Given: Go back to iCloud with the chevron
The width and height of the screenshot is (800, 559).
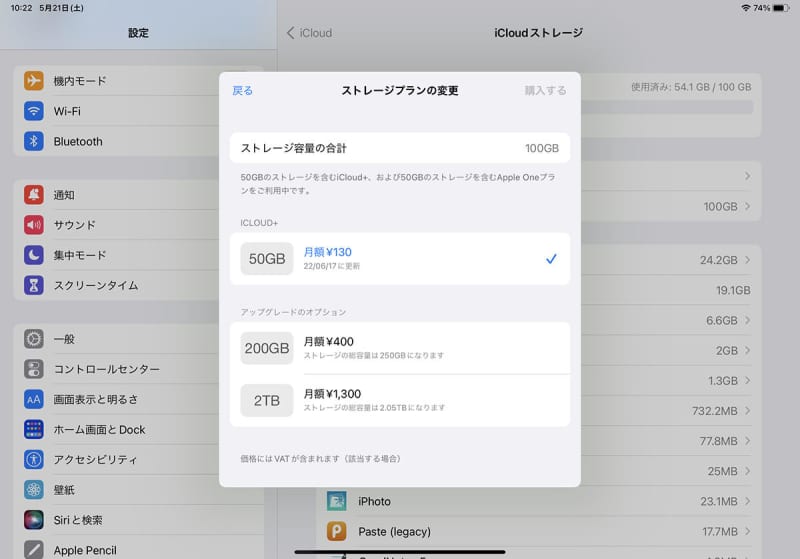Looking at the screenshot, I should point(290,33).
